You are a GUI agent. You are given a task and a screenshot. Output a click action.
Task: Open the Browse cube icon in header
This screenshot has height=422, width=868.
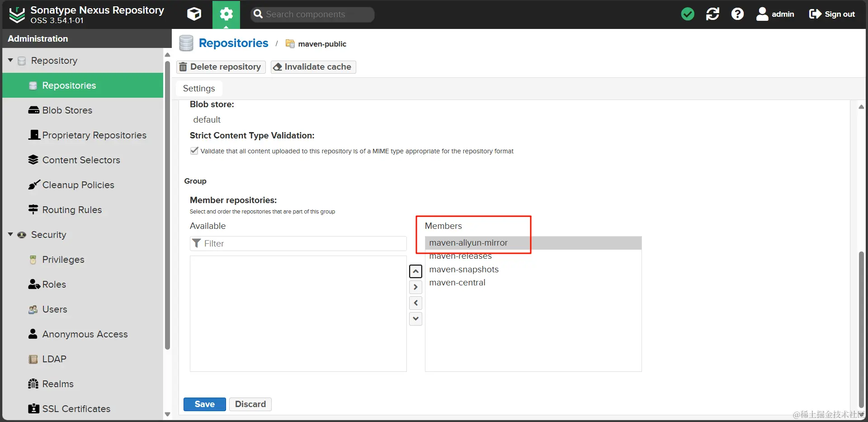(x=194, y=14)
